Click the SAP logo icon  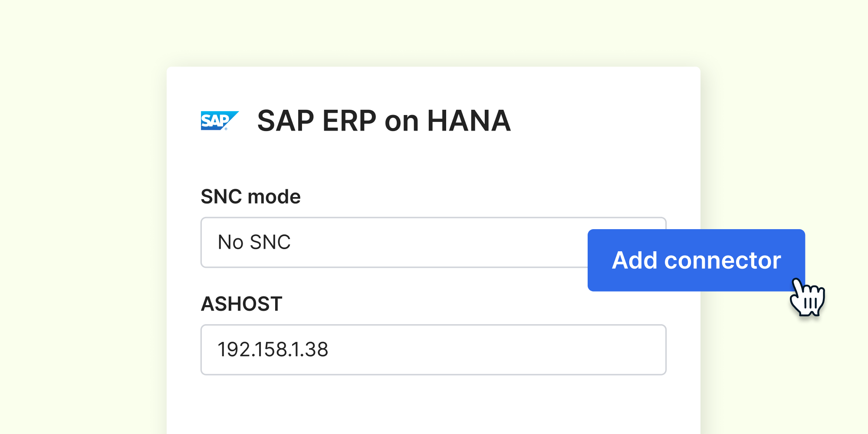coord(220,121)
